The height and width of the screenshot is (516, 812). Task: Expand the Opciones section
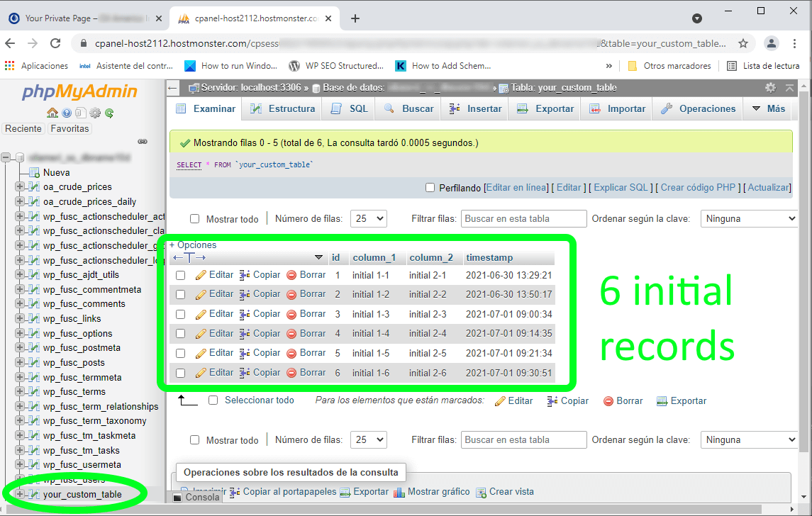tap(193, 245)
